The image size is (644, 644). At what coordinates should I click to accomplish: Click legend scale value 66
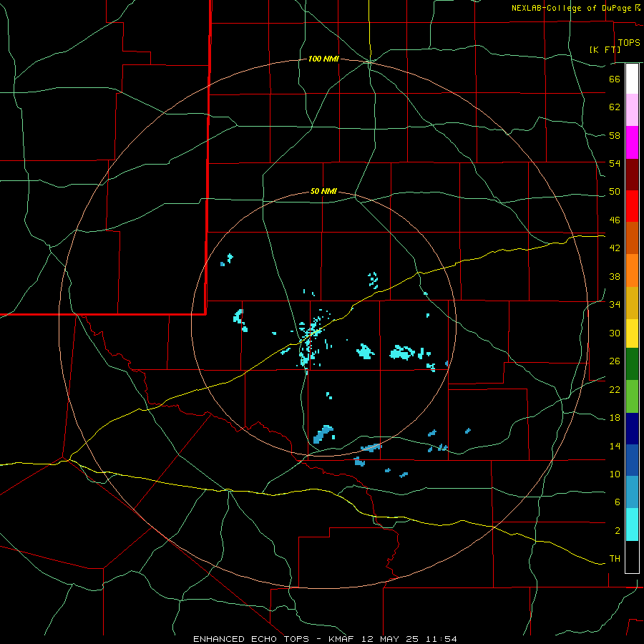point(615,79)
